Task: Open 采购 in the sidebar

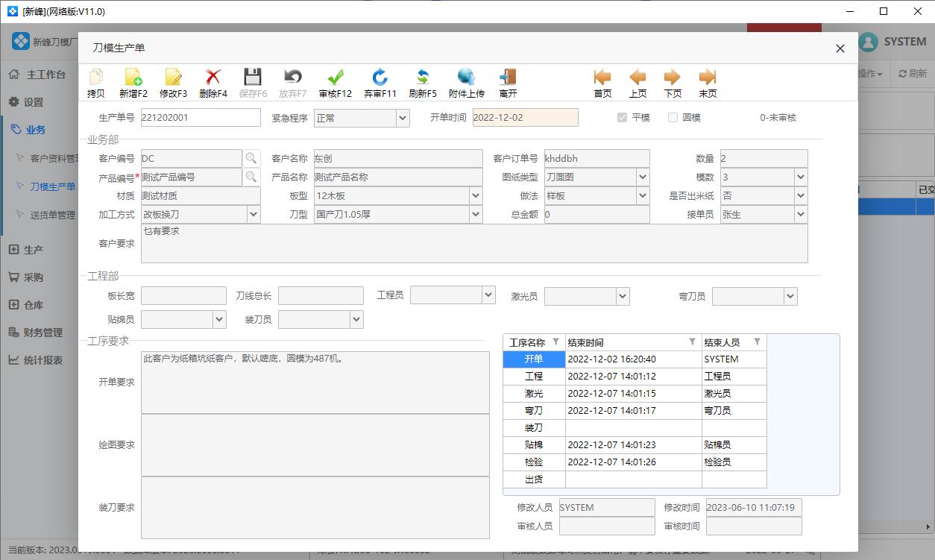Action: (27, 277)
